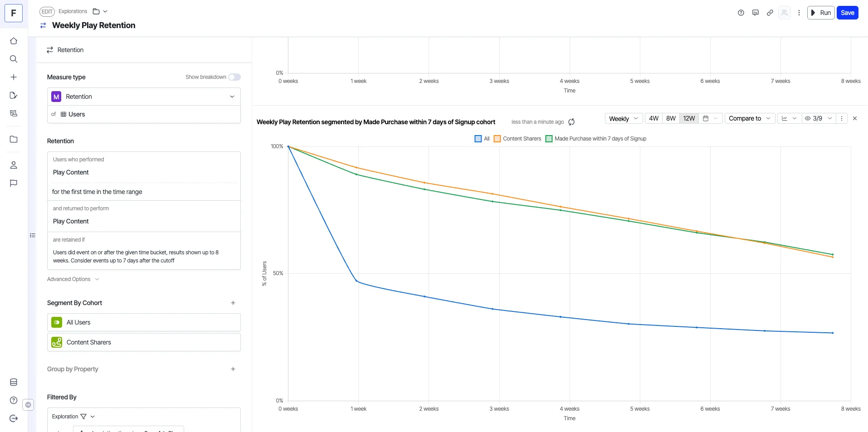The image size is (868, 432).
Task: Open the Compare to dropdown
Action: click(750, 118)
